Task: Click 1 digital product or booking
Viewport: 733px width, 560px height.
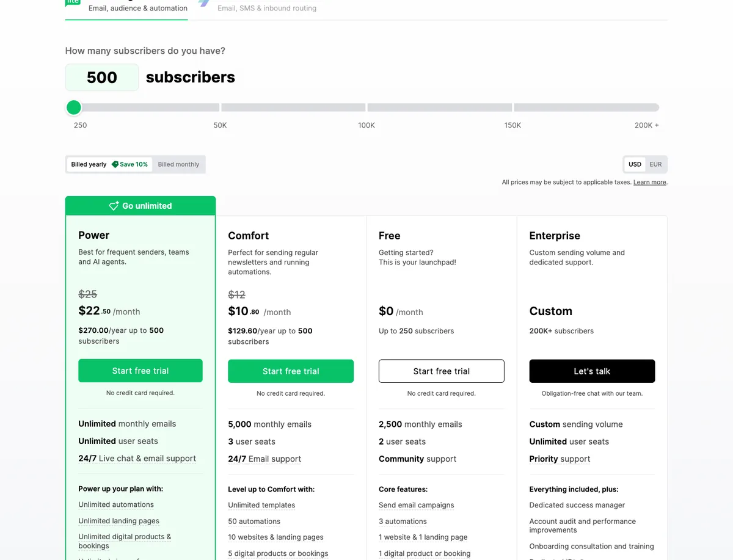Action: coord(425,554)
